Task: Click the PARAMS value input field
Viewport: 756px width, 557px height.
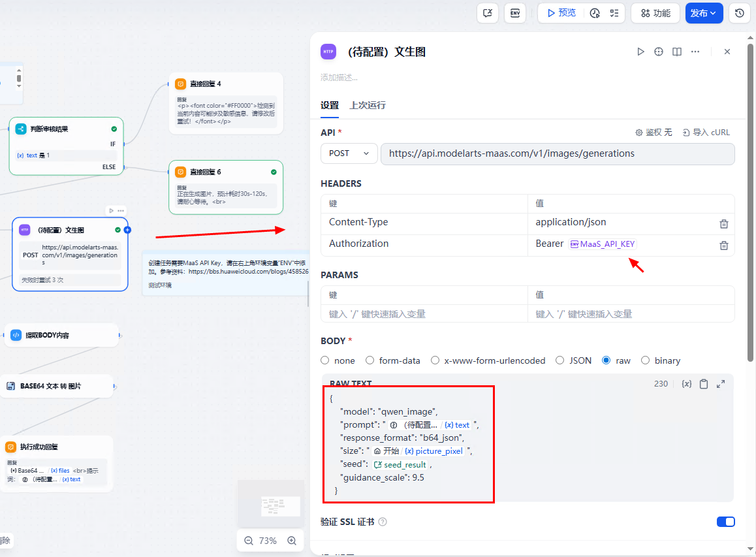Action: coord(631,314)
